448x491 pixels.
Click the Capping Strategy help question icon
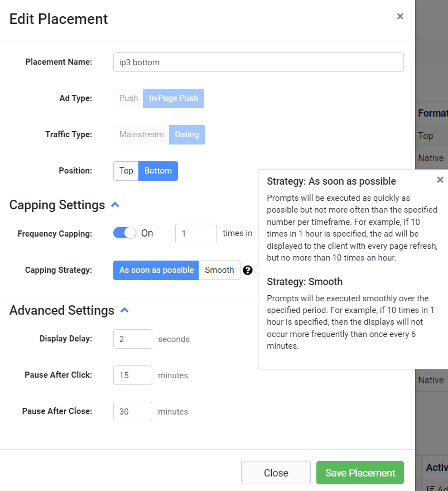click(248, 270)
